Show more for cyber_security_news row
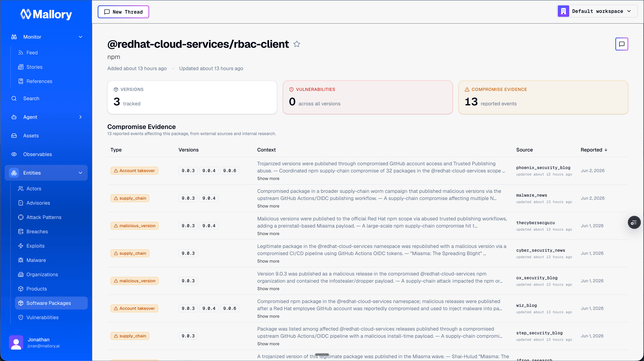Viewport: 644px width, 361px height. [268, 261]
